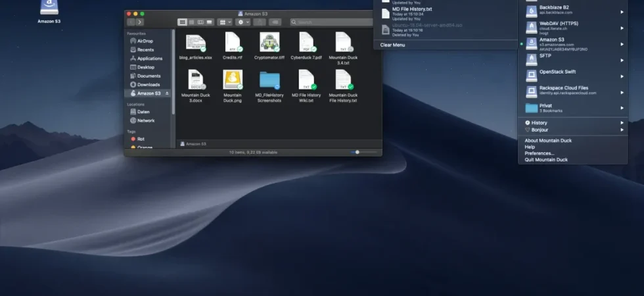Open the group-by arrangement dropdown

pos(225,22)
